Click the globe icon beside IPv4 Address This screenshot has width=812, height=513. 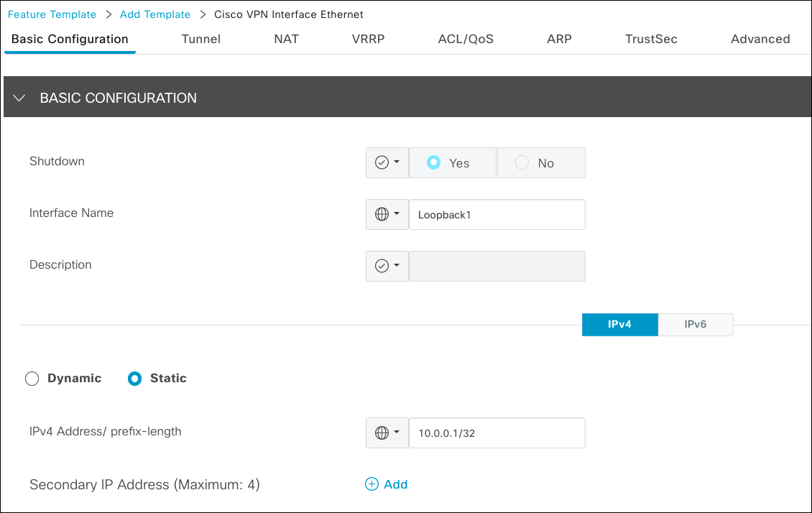point(382,433)
